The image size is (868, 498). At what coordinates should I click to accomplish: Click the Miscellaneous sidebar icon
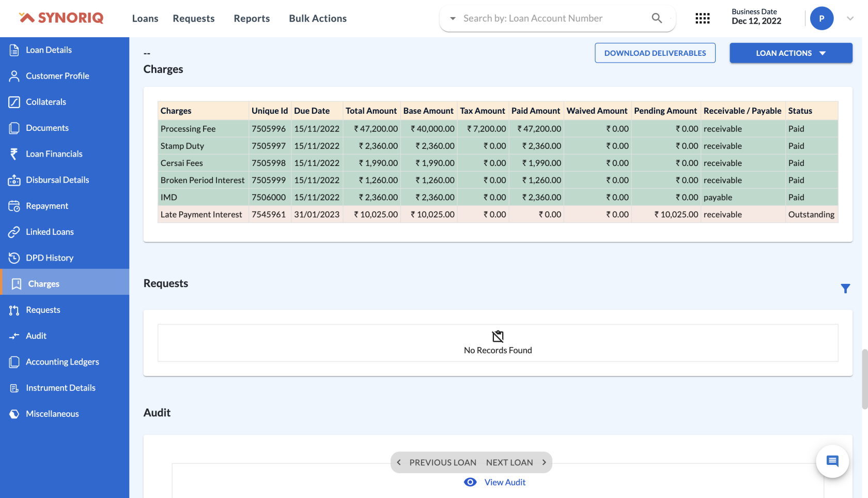tap(14, 414)
